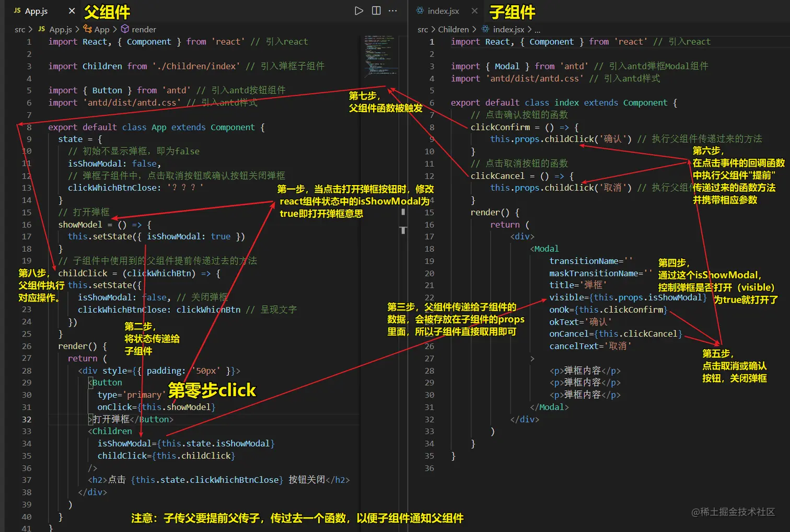The width and height of the screenshot is (790, 532).
Task: Click "import { Modal } from 'antd'" line
Action: (520, 66)
